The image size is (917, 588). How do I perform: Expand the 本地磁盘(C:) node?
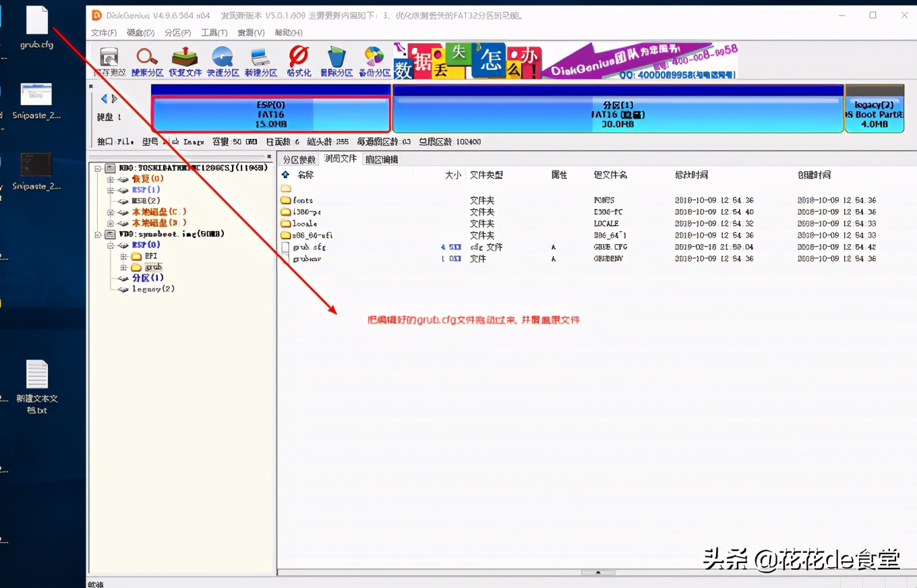111,212
